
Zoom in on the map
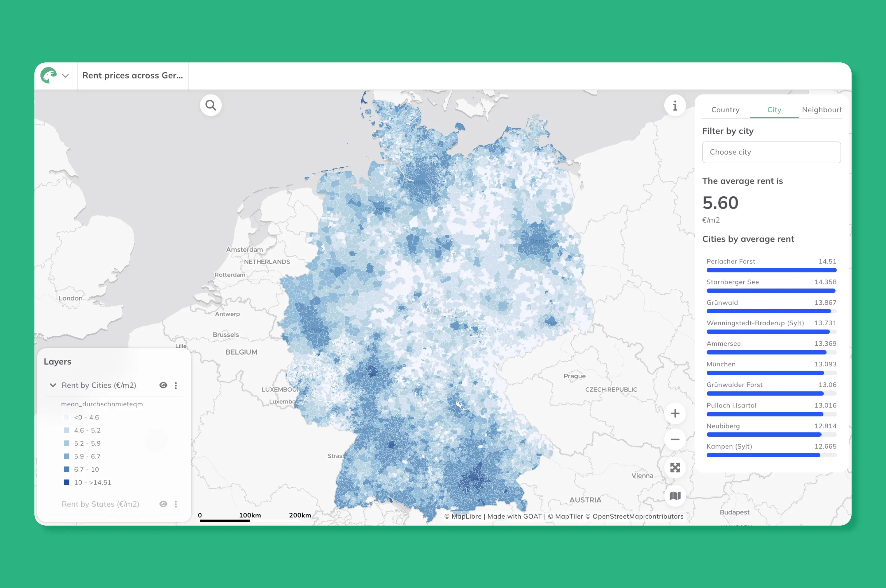pyautogui.click(x=675, y=413)
